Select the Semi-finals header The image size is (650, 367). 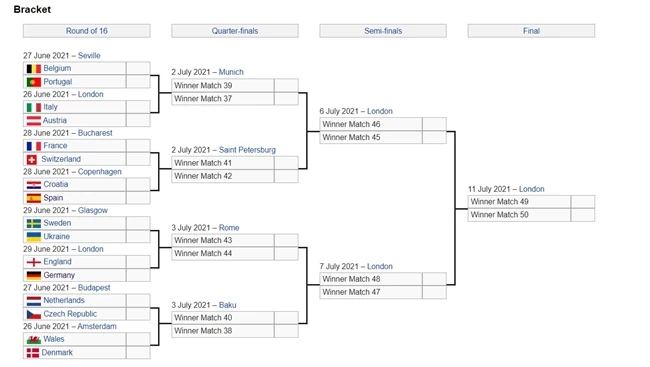[383, 31]
